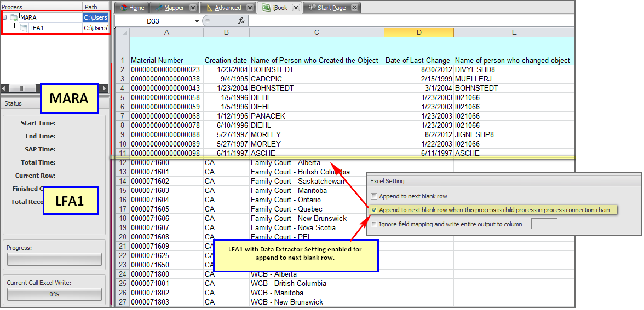Image resolution: width=644 pixels, height=310 pixels.
Task: Close the Advanced tab
Action: click(250, 8)
